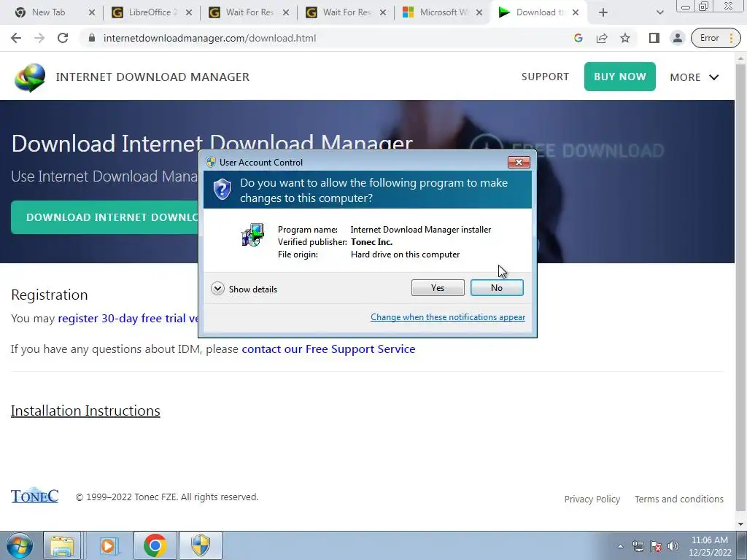Open Windows Explorer from taskbar

pyautogui.click(x=62, y=545)
